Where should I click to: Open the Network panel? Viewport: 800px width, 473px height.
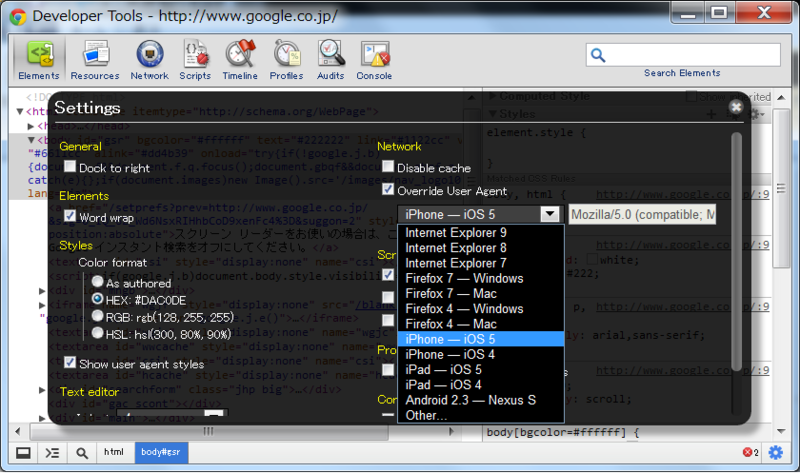tap(149, 60)
